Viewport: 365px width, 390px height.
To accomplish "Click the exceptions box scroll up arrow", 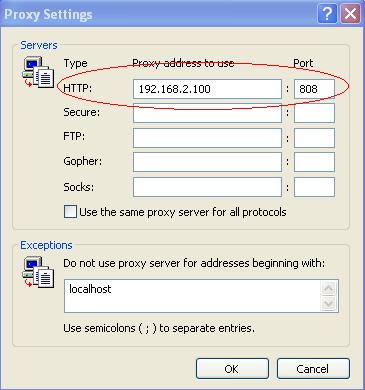I will click(x=329, y=288).
